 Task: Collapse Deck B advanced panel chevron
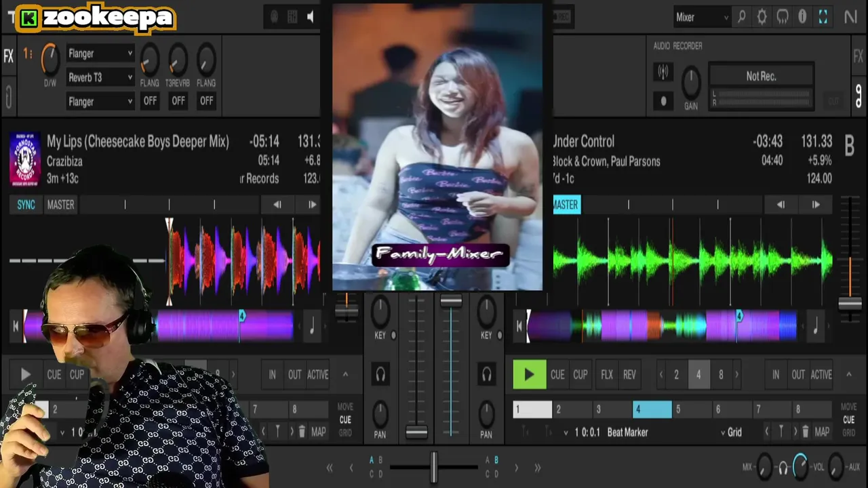click(848, 374)
